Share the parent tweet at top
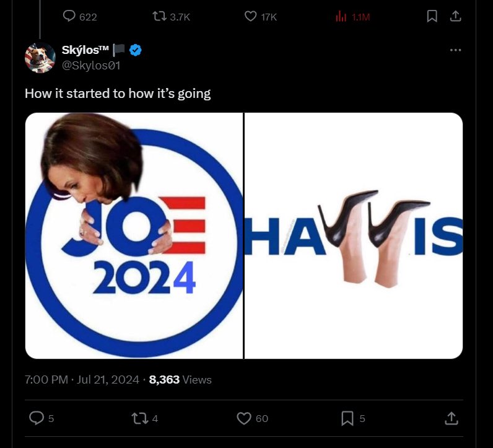The width and height of the screenshot is (493, 448). 455,16
